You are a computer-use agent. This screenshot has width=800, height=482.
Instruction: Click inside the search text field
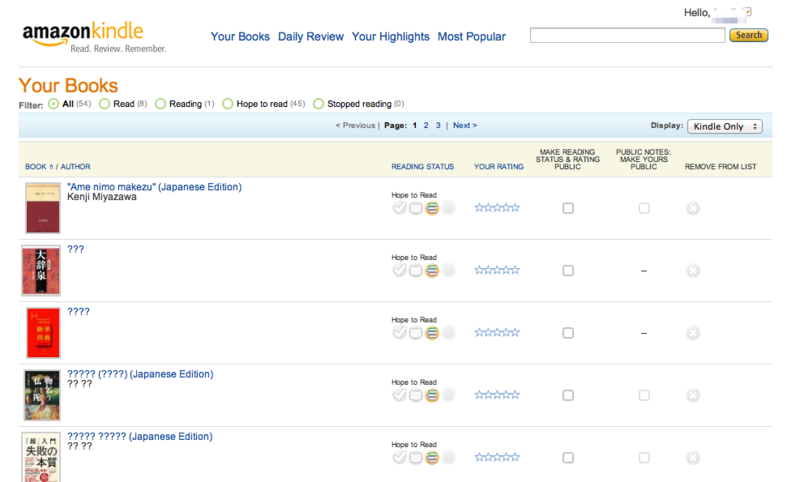point(628,35)
